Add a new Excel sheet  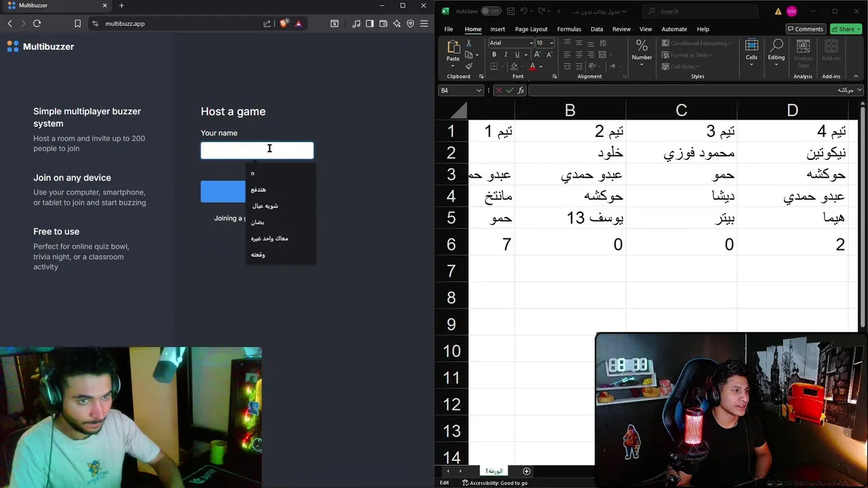(x=526, y=471)
